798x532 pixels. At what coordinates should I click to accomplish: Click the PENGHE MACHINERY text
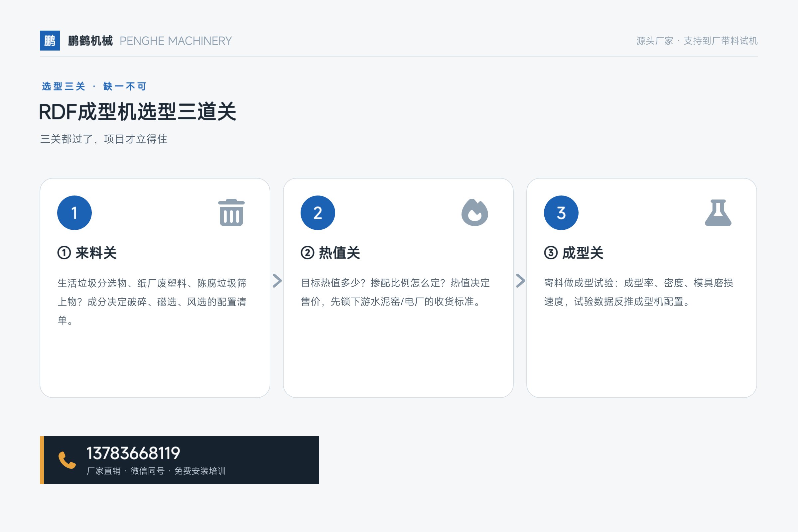(x=176, y=41)
